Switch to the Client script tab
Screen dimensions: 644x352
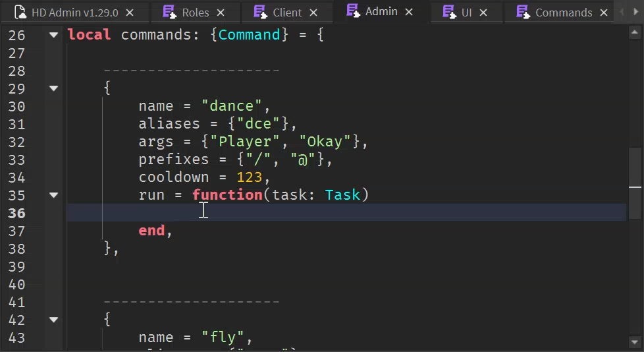[286, 13]
